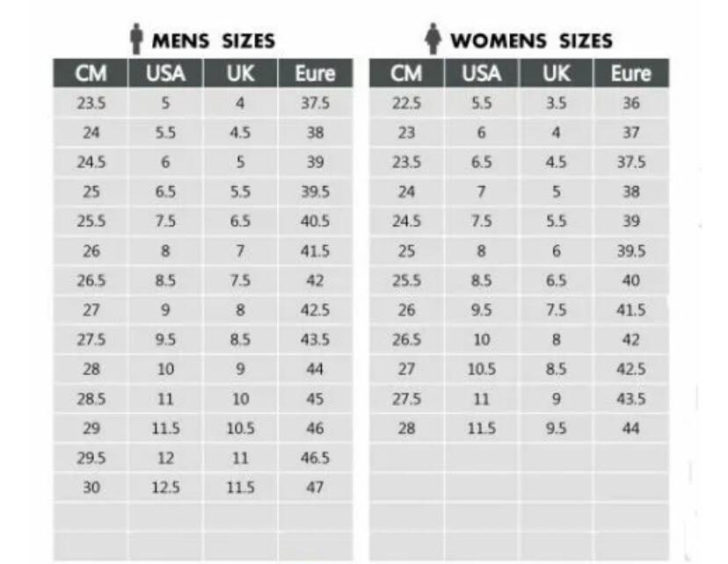Select womens Eure size 41.5 cell
728x564 pixels.
[x=630, y=310]
